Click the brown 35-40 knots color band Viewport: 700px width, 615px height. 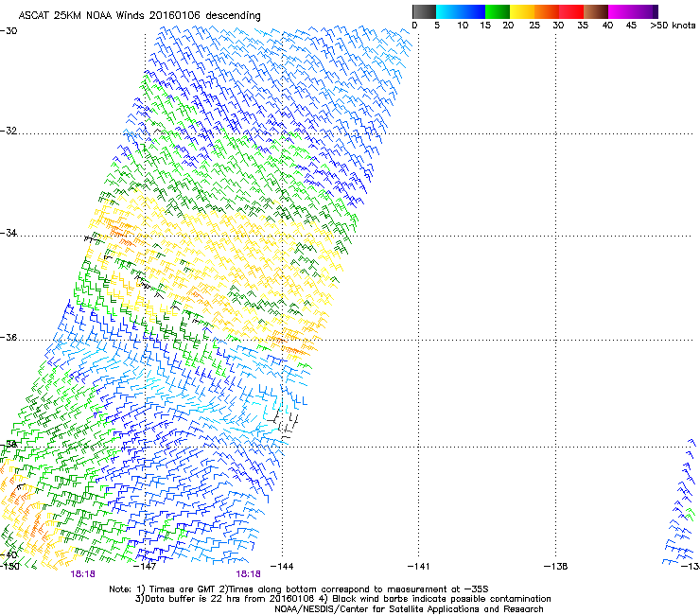(596, 11)
